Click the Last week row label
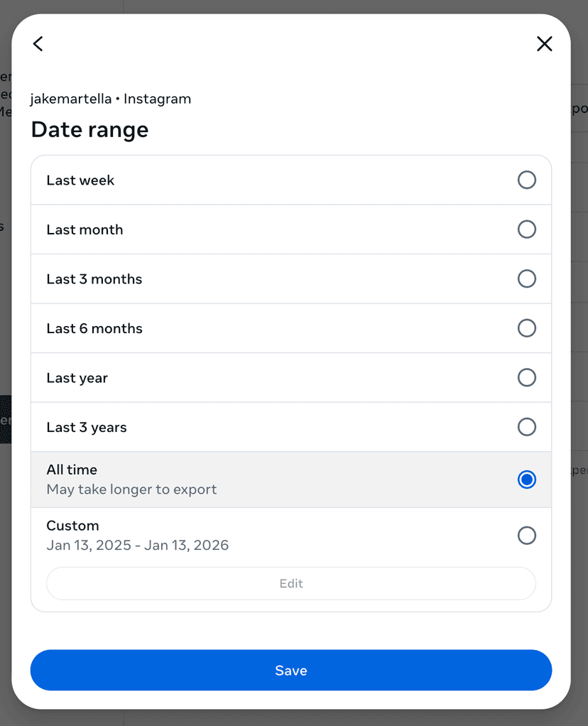Image resolution: width=588 pixels, height=726 pixels. pyautogui.click(x=80, y=180)
